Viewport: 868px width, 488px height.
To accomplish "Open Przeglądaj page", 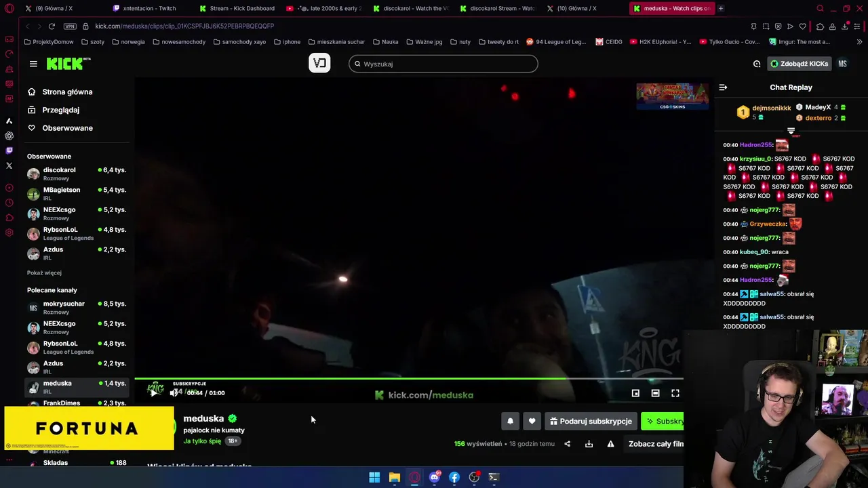I will 60,110.
